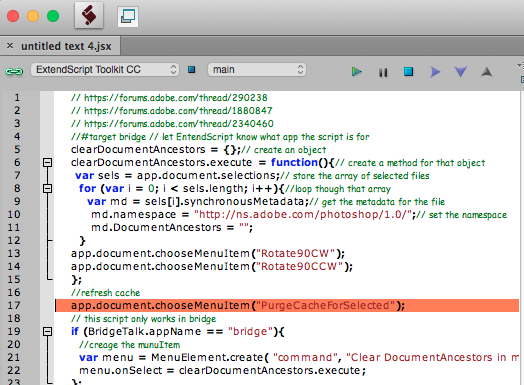The width and height of the screenshot is (524, 385).
Task: Click the //creage the munuItem comment
Action: click(129, 345)
